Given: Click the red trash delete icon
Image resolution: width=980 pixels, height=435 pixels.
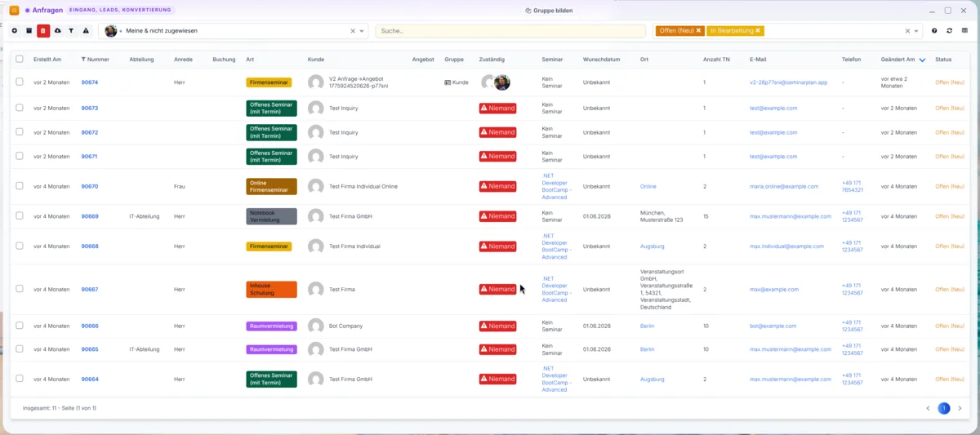Looking at the screenshot, I should tap(43, 31).
